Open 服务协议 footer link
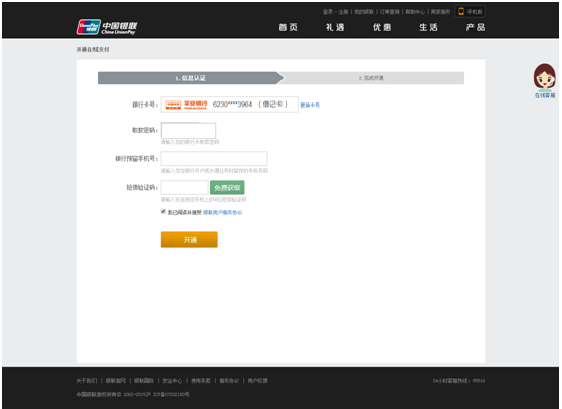 tap(229, 381)
